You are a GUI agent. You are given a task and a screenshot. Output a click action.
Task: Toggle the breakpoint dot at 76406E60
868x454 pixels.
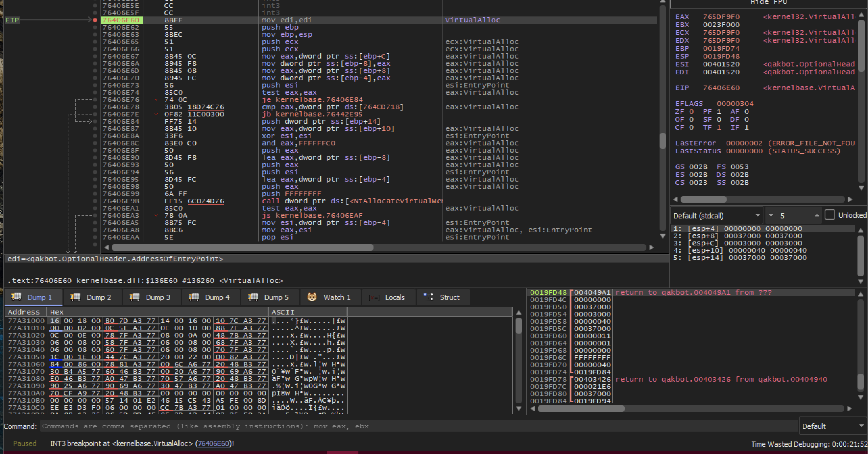click(x=95, y=20)
